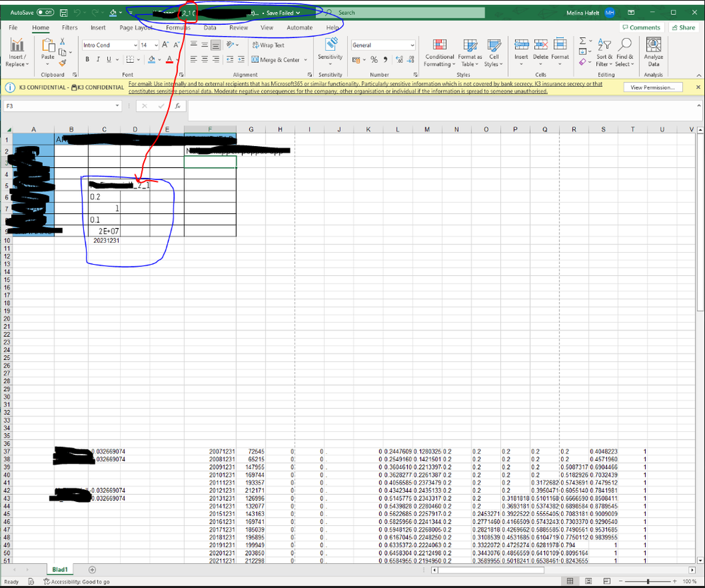Apply the red Font Color

coord(169,59)
